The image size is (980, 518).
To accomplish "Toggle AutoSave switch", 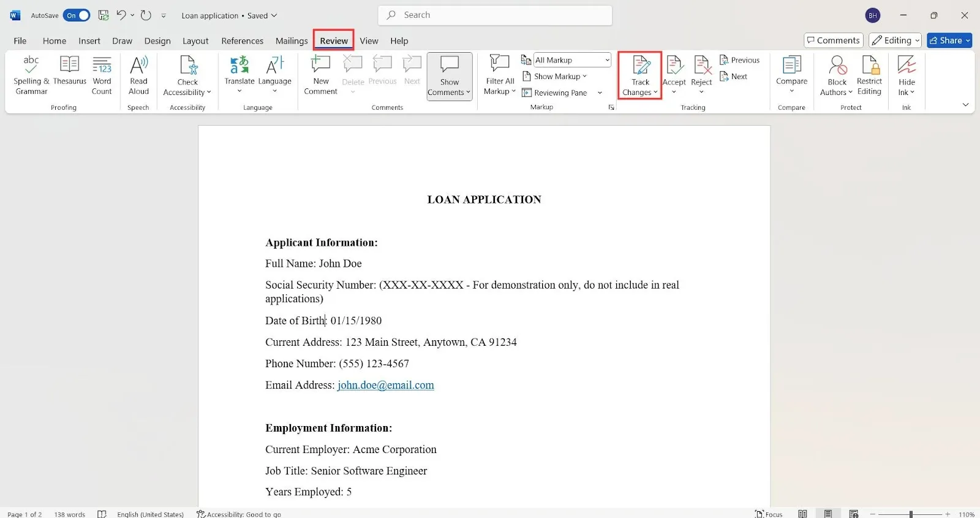I will [x=77, y=15].
